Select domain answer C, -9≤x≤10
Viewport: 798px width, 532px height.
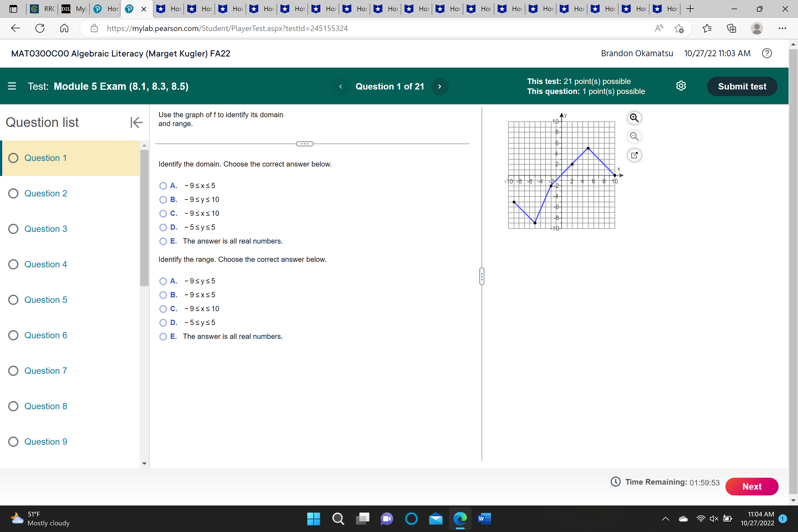click(163, 213)
